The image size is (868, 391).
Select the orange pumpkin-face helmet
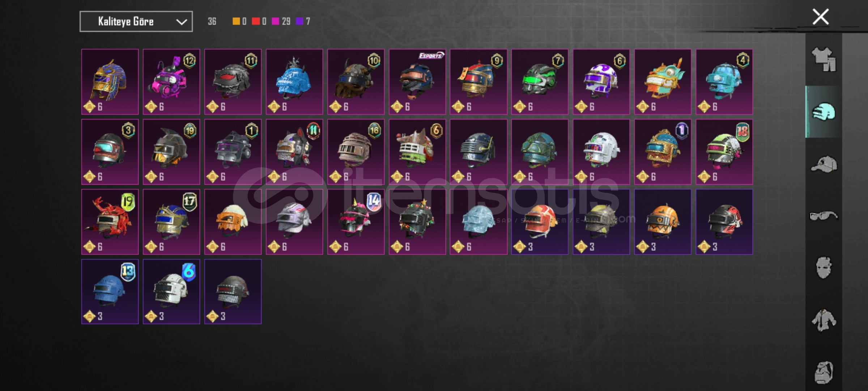[x=663, y=222]
